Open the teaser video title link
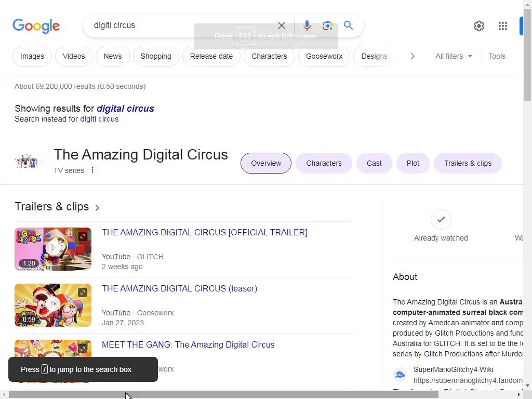The width and height of the screenshot is (532, 399). tap(179, 288)
